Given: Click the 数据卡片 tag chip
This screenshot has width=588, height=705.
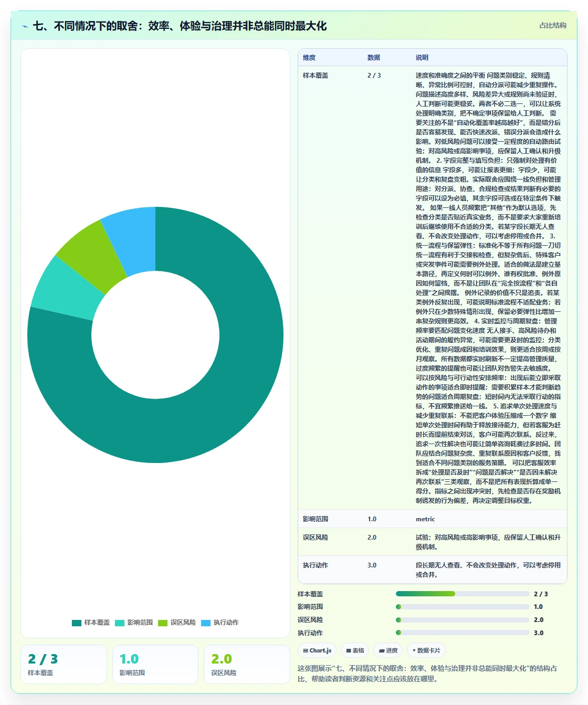Looking at the screenshot, I should click(426, 650).
